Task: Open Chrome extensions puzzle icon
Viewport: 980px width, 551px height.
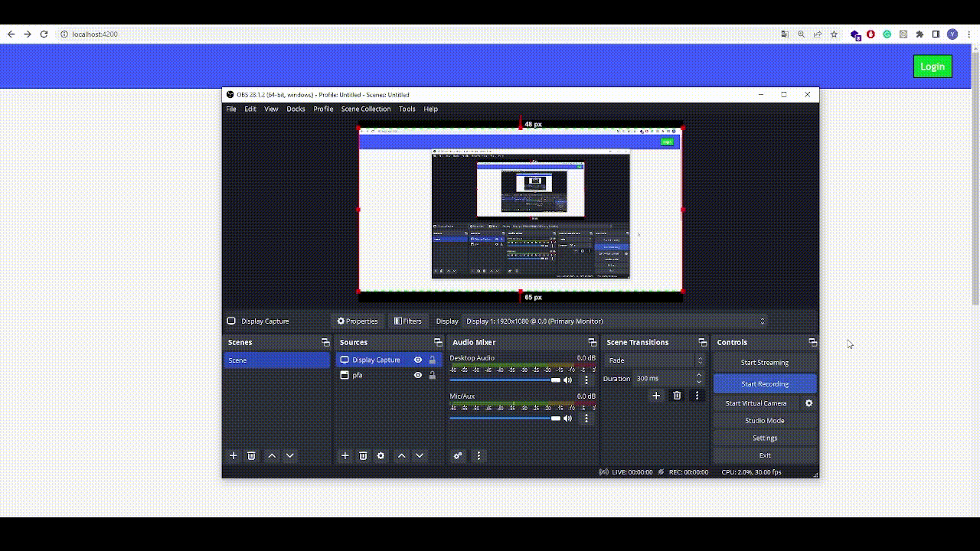Action: pyautogui.click(x=920, y=34)
